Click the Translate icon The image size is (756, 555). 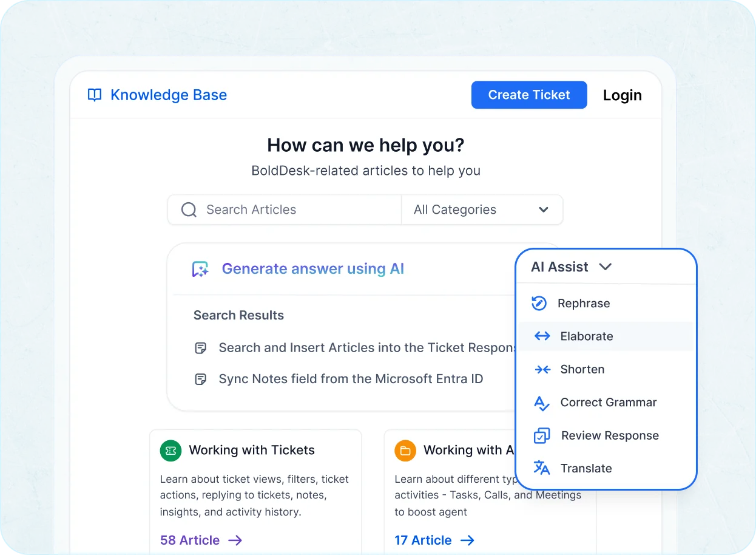pyautogui.click(x=541, y=468)
